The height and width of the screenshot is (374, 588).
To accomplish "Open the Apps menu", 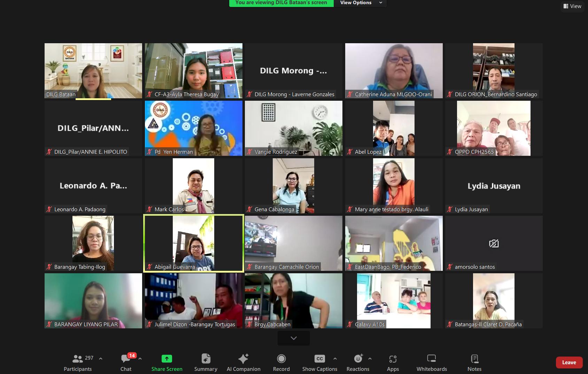I will click(393, 362).
